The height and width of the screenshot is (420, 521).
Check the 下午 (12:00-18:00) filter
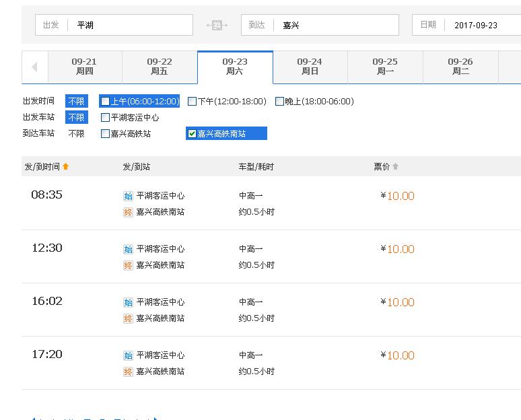click(x=193, y=102)
